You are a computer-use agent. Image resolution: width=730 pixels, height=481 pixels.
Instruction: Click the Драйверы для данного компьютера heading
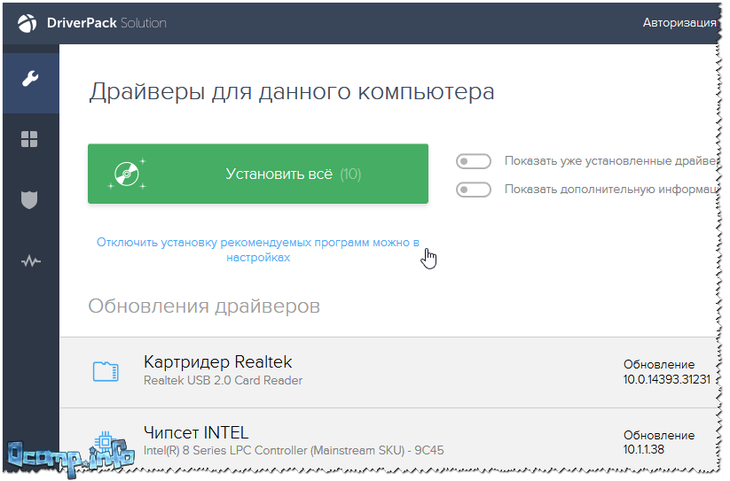click(x=291, y=92)
